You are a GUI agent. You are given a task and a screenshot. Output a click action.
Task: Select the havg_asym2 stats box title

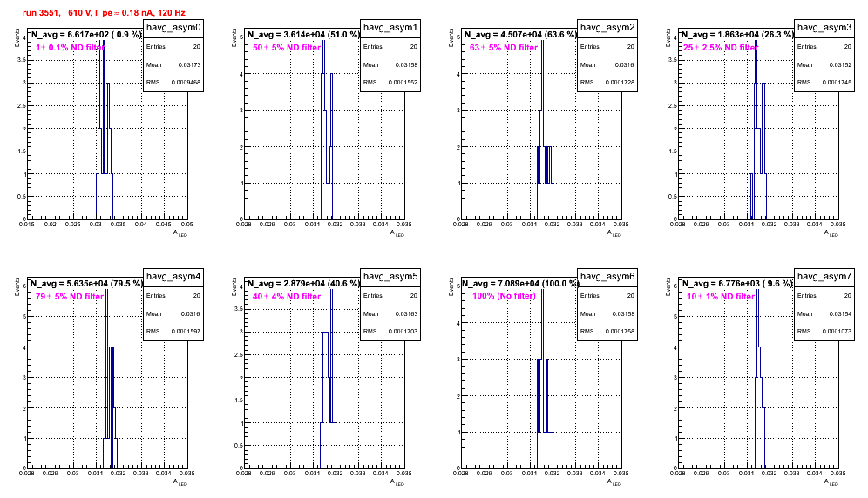coord(607,28)
